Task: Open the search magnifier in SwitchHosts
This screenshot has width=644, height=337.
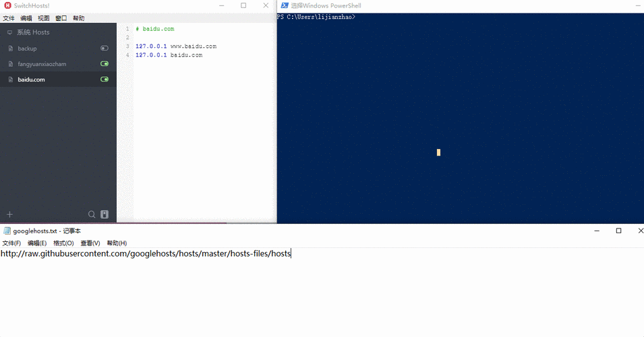Action: pyautogui.click(x=92, y=214)
